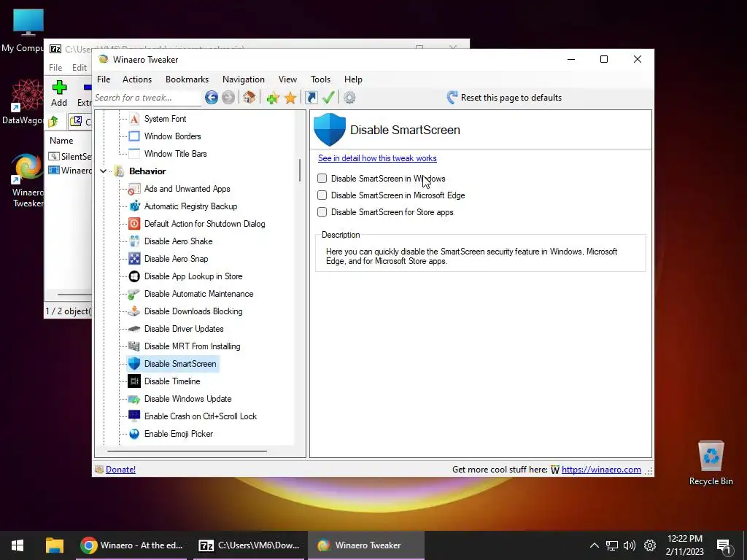The width and height of the screenshot is (747, 560).
Task: Click the Disable Timeline icon in tree
Action: [x=134, y=381]
